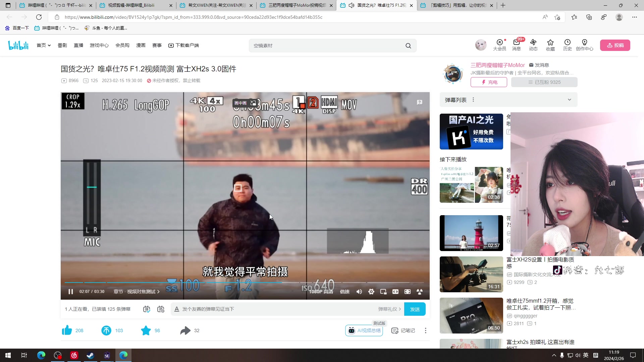Open 倍速 playback speed menu
644x362 pixels.
[x=344, y=292]
